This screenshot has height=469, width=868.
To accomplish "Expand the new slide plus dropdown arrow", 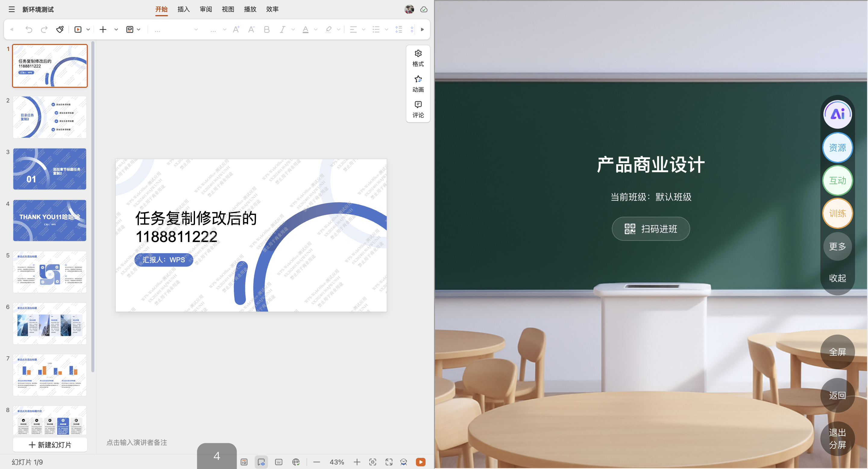I will point(116,30).
